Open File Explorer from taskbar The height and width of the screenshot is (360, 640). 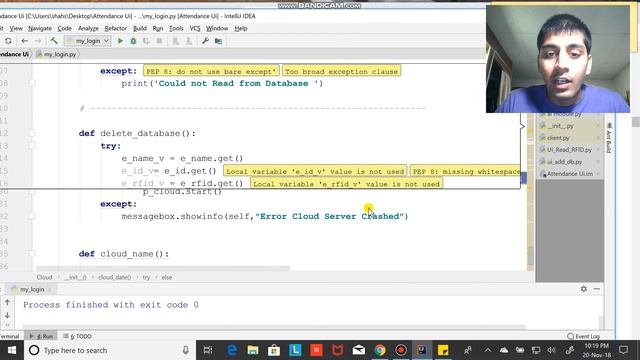point(253,350)
